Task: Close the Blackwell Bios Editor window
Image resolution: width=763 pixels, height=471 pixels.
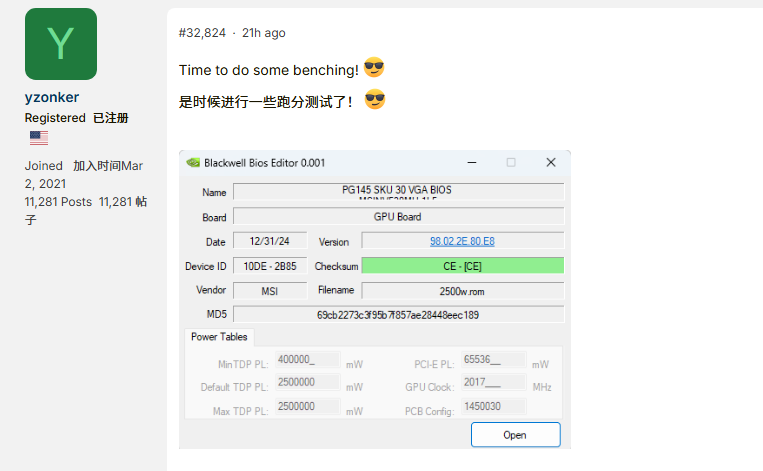Action: point(550,162)
